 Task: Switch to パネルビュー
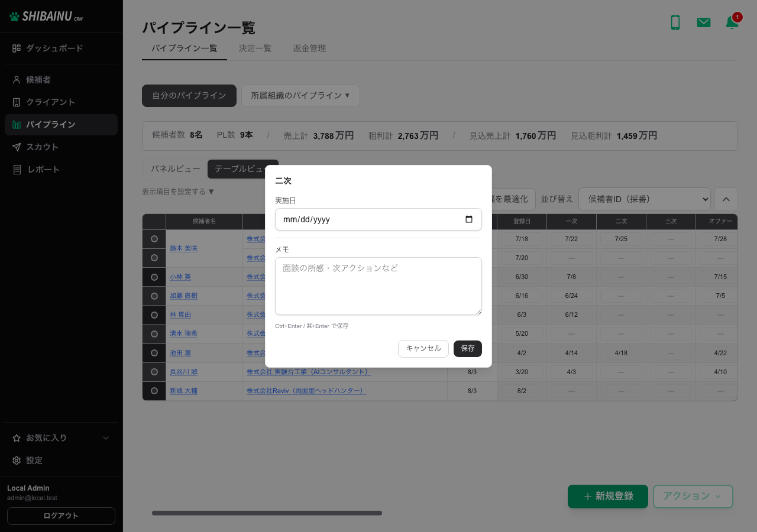pos(176,169)
